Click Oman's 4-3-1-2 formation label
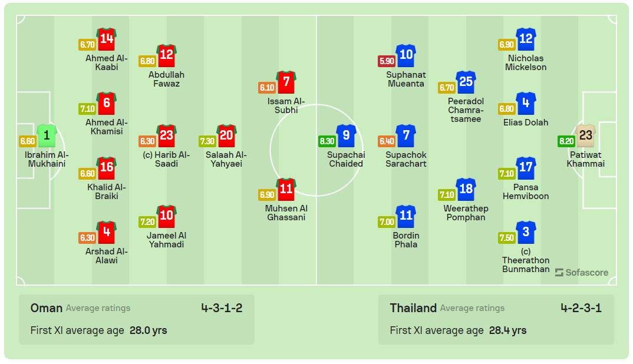 [x=222, y=308]
